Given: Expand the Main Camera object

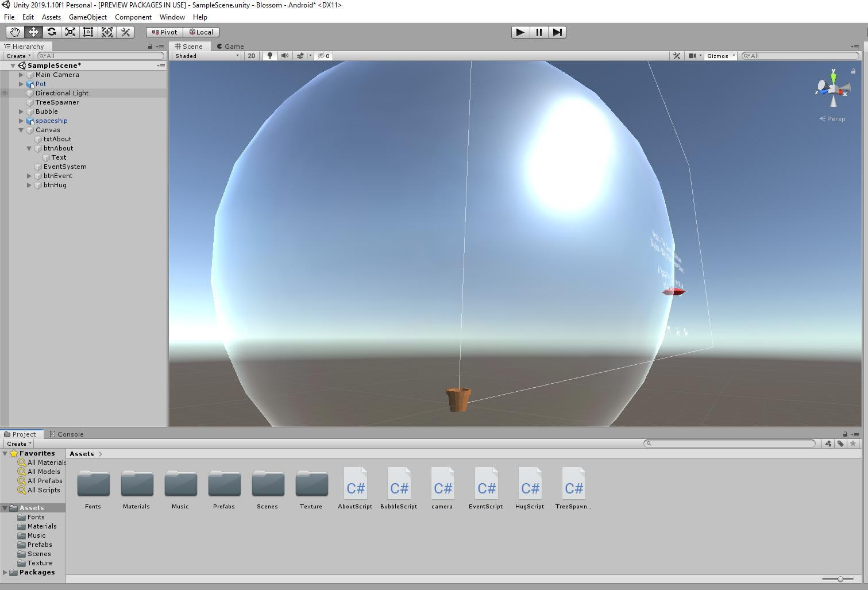Looking at the screenshot, I should tap(21, 75).
